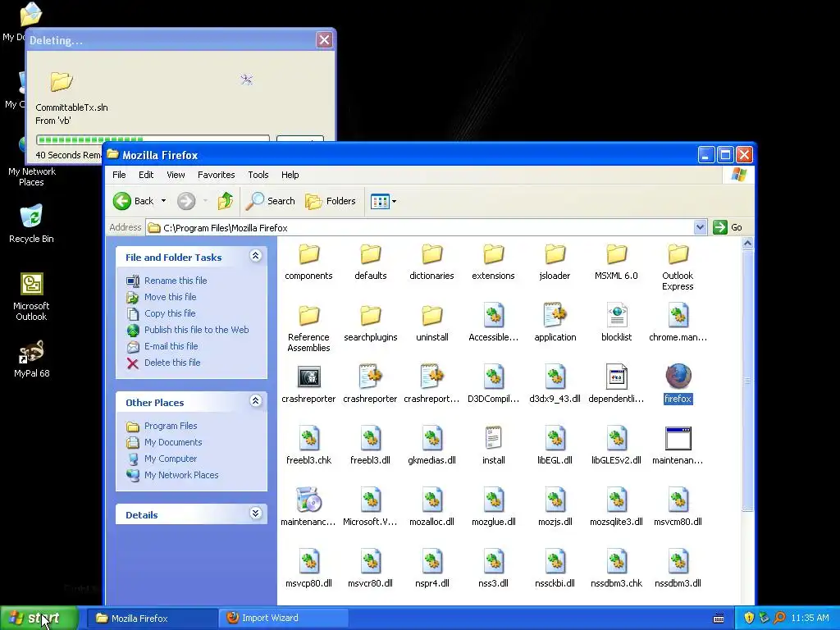Image resolution: width=840 pixels, height=630 pixels.
Task: Open the Favorites menu
Action: tap(216, 175)
